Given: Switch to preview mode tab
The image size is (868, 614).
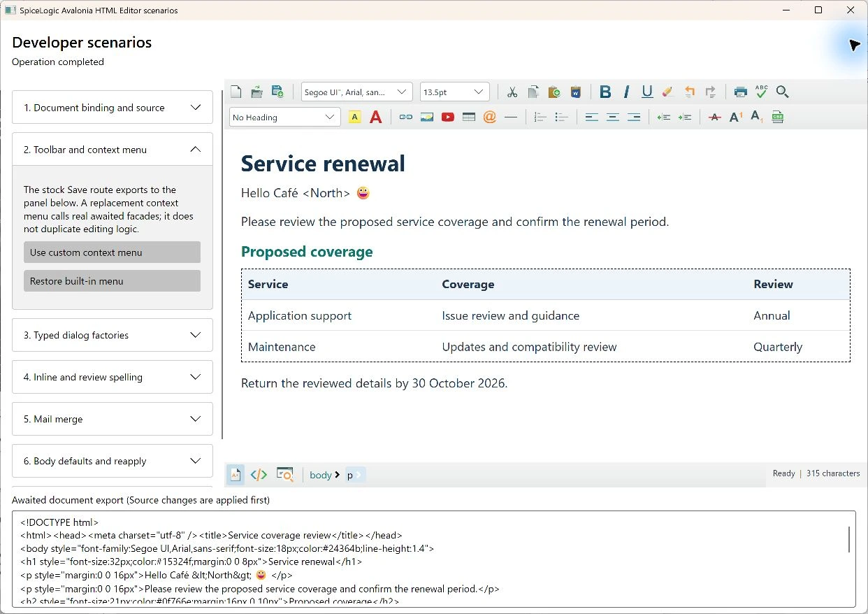Looking at the screenshot, I should [284, 475].
